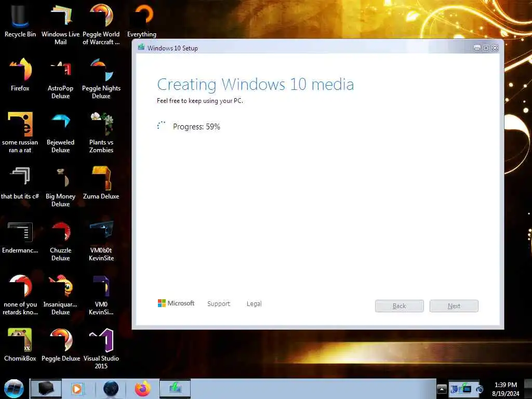The image size is (532, 399).
Task: Close the Windows 10 Setup window
Action: (x=495, y=48)
